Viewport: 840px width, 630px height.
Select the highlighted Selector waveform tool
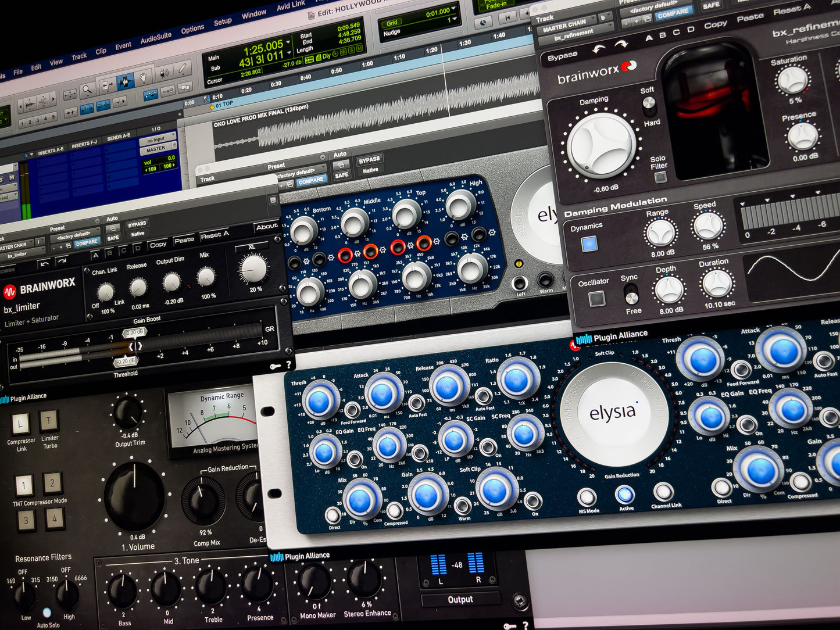tap(125, 81)
